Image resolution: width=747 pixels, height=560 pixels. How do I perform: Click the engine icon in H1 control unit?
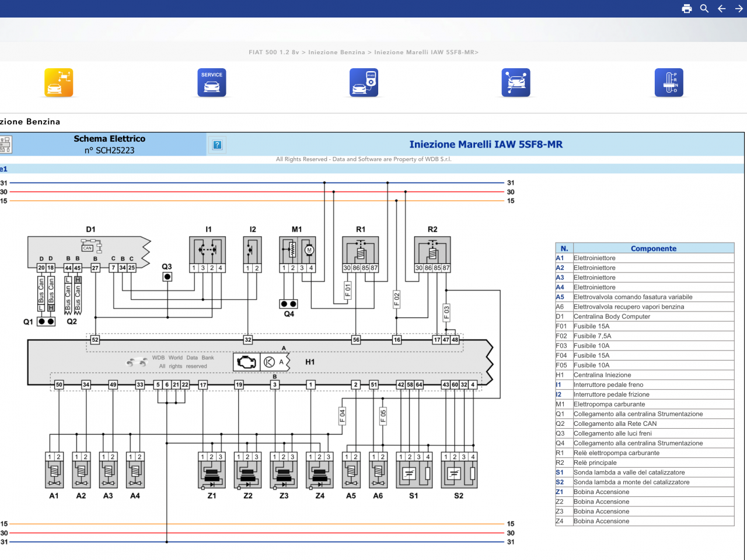click(246, 362)
